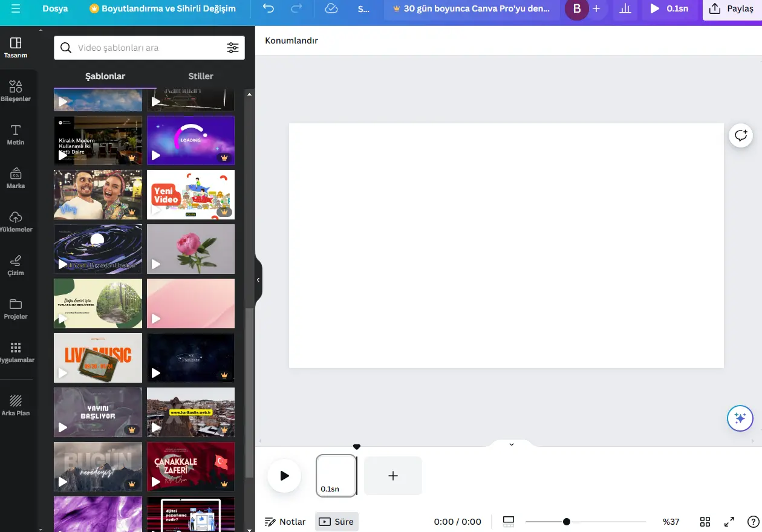
Task: Open the Canva assistant sparkle button
Action: (x=740, y=418)
